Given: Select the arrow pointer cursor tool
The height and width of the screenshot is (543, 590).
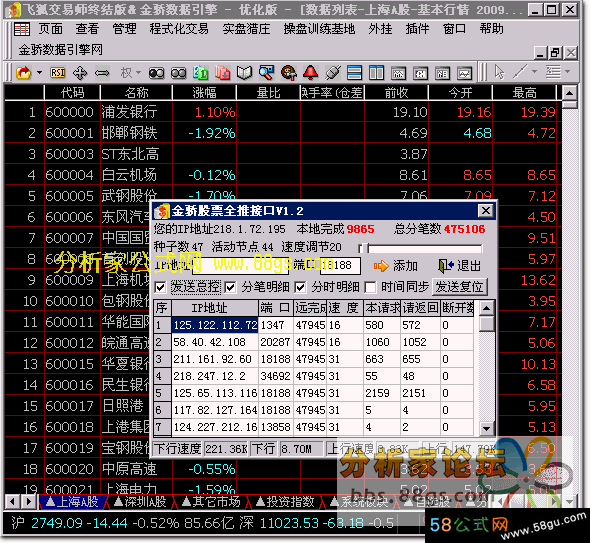Looking at the screenshot, I should coord(499,72).
